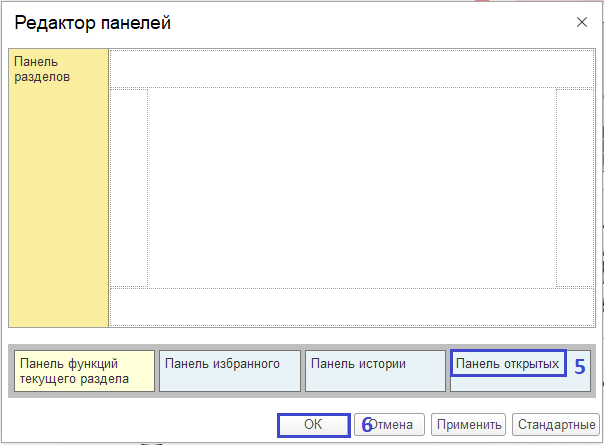This screenshot has width=604, height=445.
Task: Select Панель функций текущего раздела item
Action: pyautogui.click(x=84, y=370)
